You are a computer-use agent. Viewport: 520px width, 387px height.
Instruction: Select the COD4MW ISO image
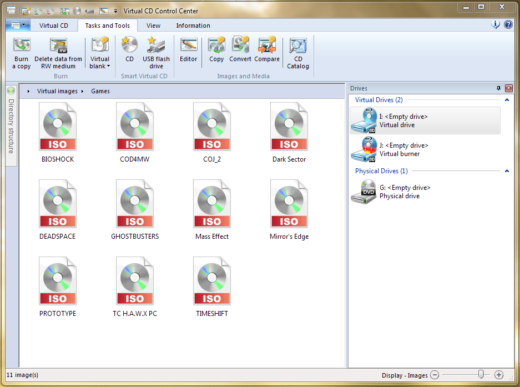point(135,133)
